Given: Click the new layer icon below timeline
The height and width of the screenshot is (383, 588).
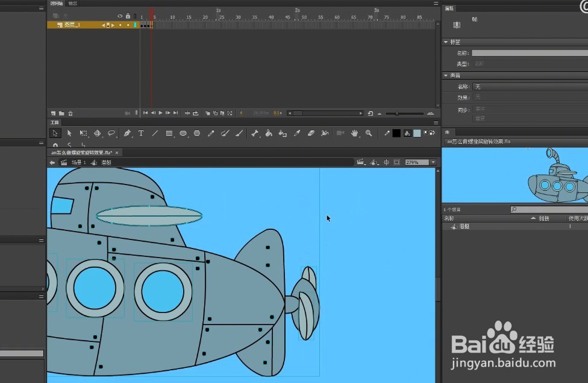Looking at the screenshot, I should click(x=53, y=113).
